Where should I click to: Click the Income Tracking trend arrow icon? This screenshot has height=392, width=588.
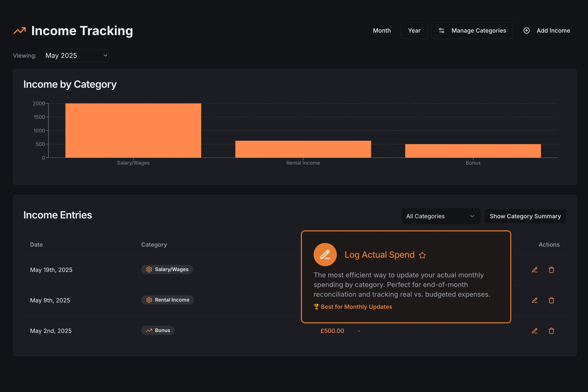[20, 30]
